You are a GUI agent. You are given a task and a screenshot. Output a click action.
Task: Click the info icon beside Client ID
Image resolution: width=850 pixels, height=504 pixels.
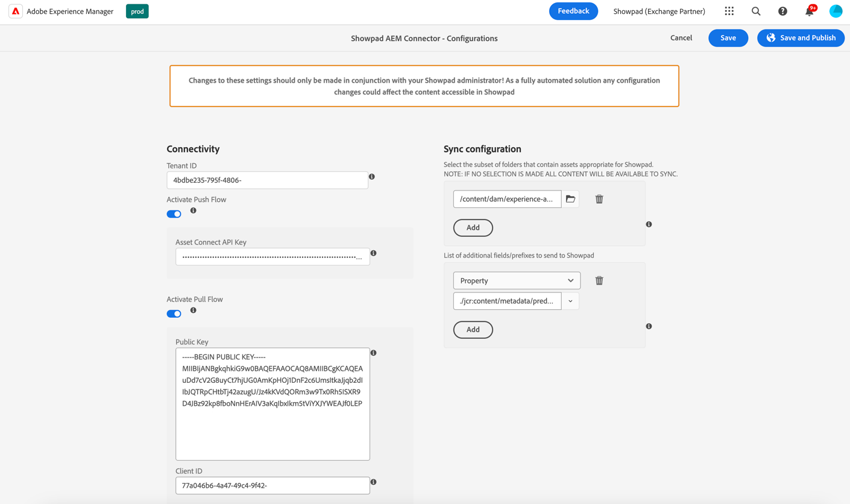coord(374,482)
